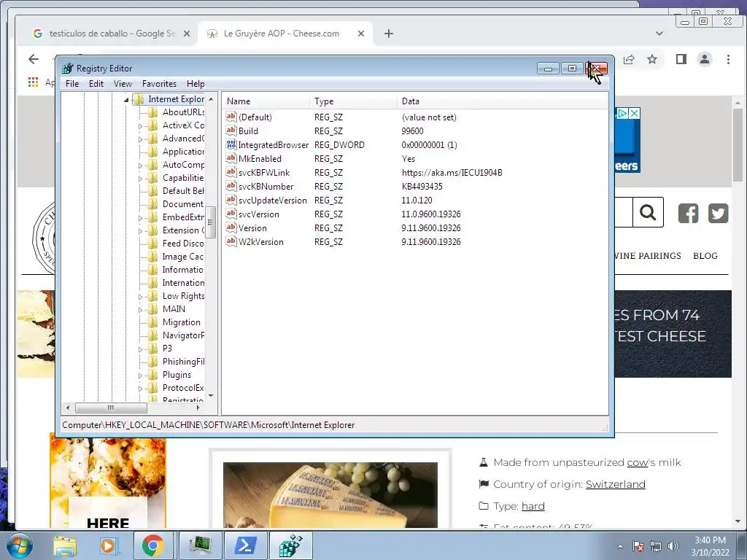
Task: Click the Build string value icon
Action: (231, 131)
